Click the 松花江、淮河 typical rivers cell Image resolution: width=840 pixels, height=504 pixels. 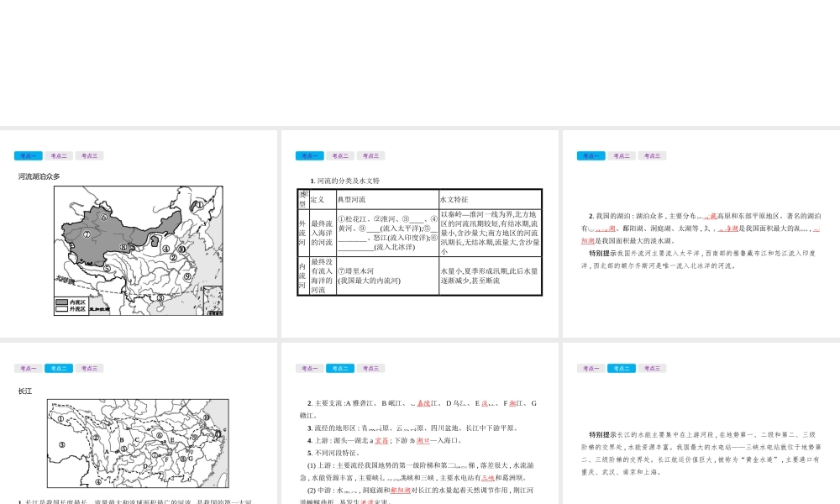pos(387,233)
